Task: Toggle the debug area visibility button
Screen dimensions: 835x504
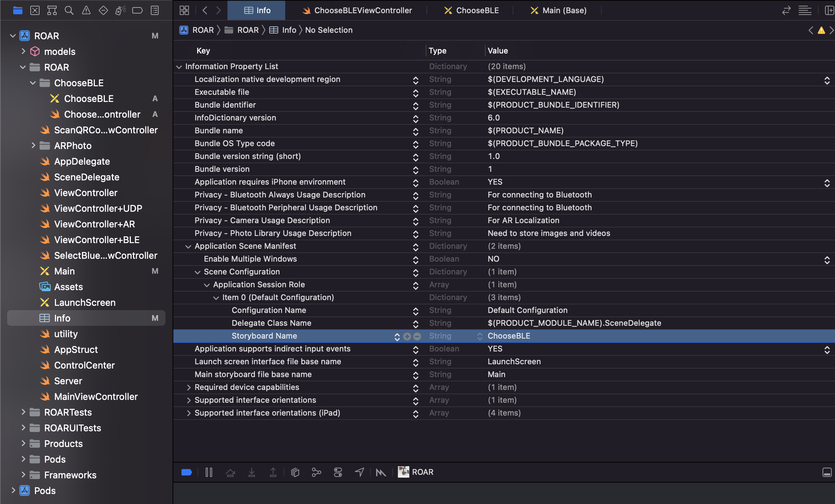Action: pos(827,472)
